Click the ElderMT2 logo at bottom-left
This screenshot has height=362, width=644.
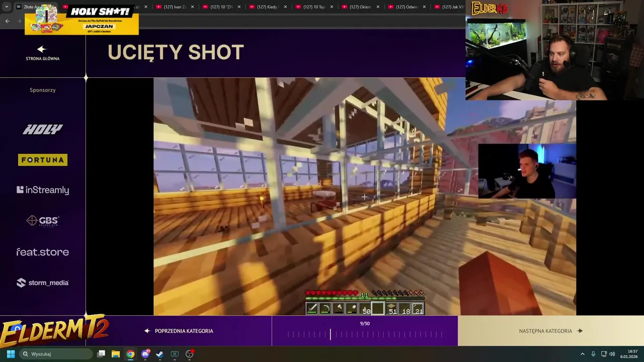coord(54,332)
